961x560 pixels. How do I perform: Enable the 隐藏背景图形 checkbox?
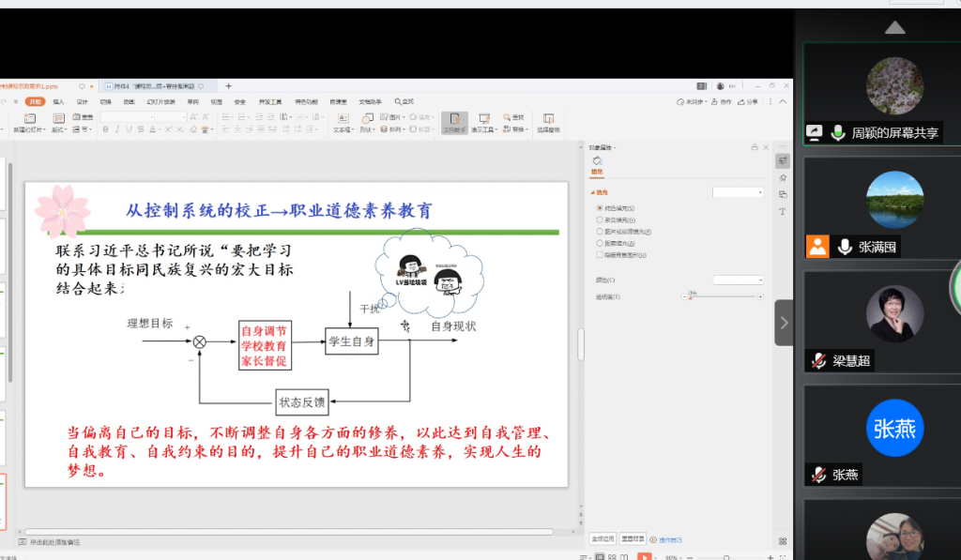coord(600,254)
